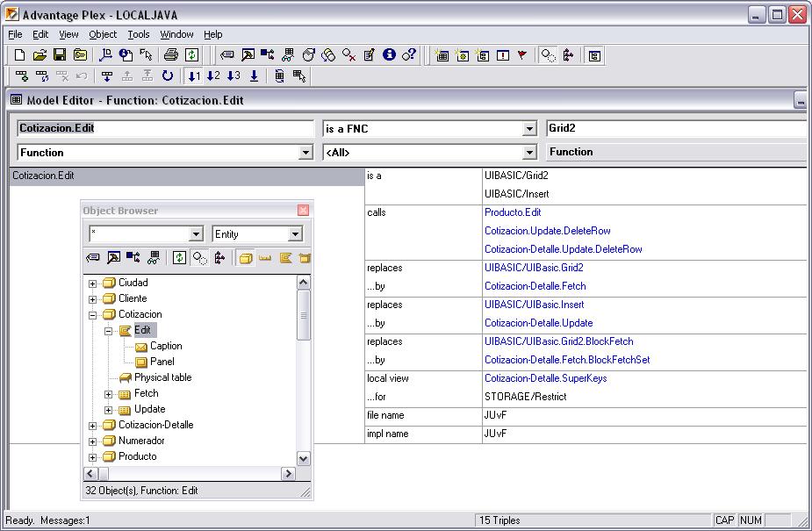
Task: Click the New document icon in main toolbar
Action: pos(19,55)
